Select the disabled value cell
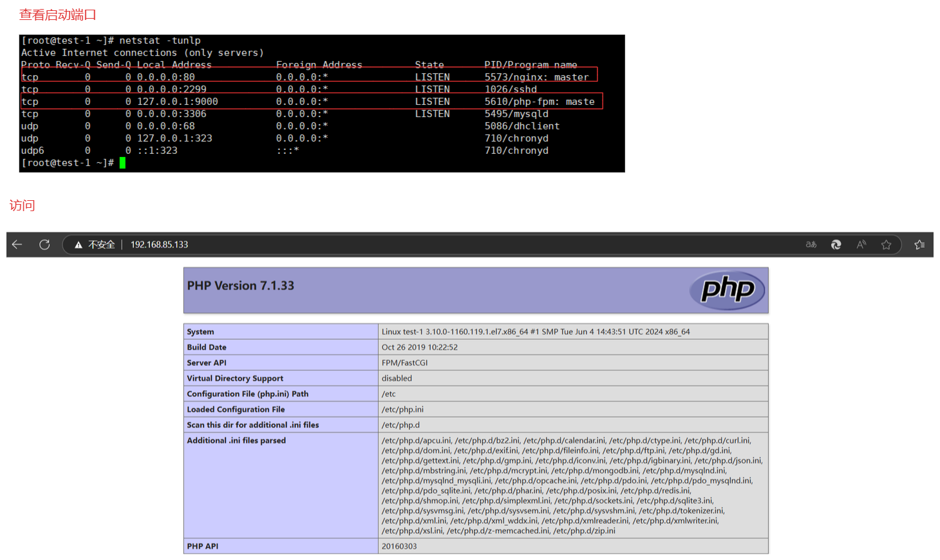 pos(397,378)
